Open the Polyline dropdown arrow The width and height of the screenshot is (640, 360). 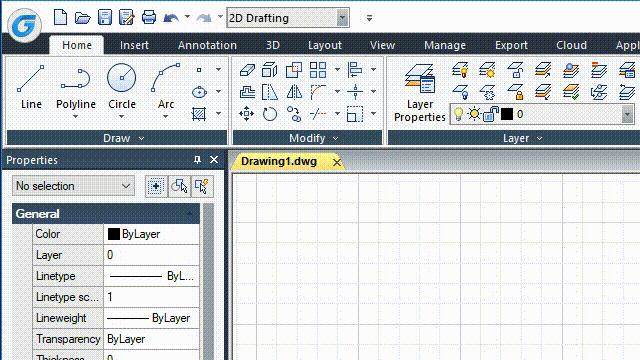[76, 117]
